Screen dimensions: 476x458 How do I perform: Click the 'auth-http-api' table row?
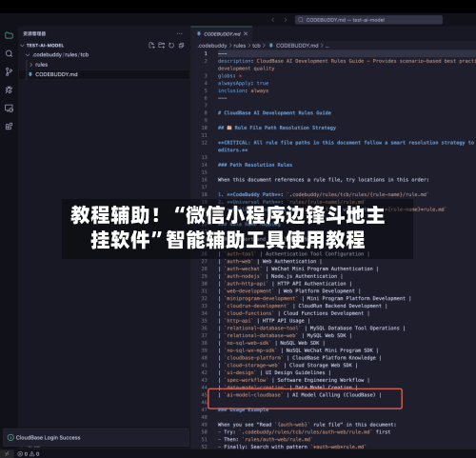285,284
